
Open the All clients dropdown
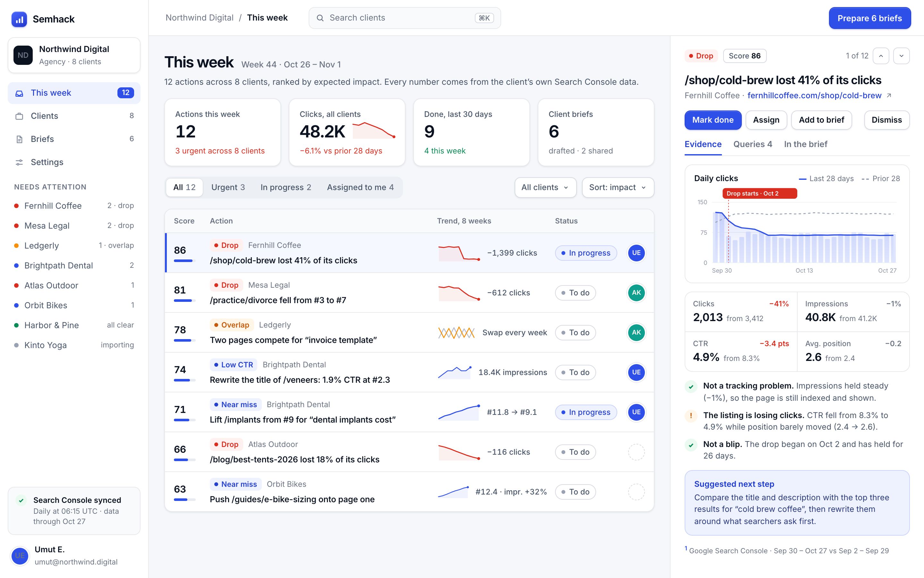[545, 187]
